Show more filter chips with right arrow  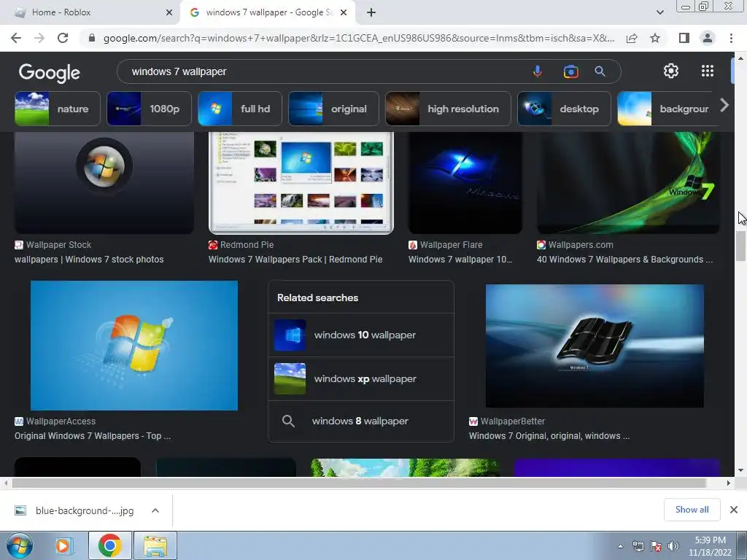(724, 105)
